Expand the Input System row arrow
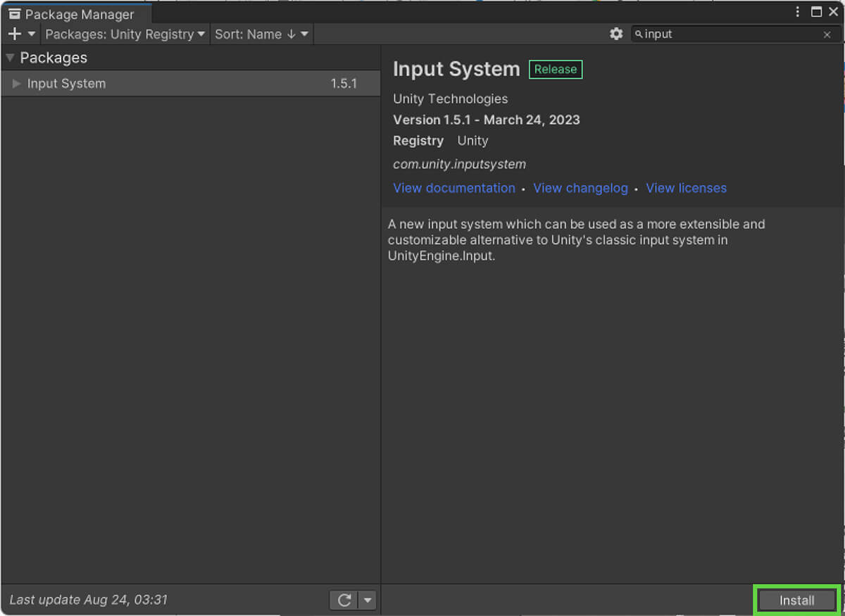This screenshot has height=616, width=845. [17, 84]
